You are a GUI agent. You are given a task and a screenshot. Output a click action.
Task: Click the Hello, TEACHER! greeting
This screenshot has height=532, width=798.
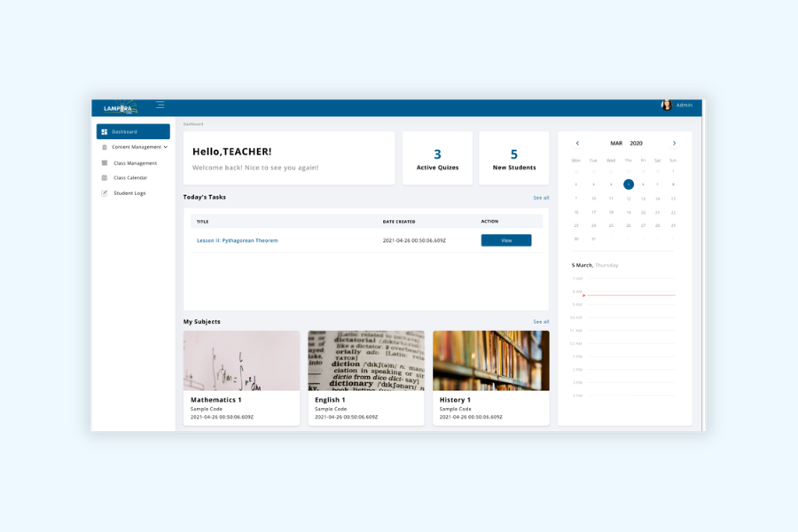232,152
